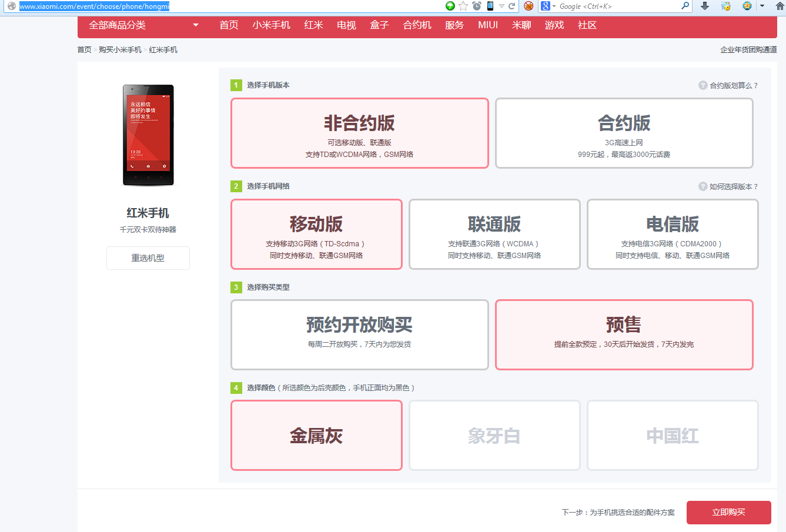
Task: Click the help icon beside 合约版划算么
Action: (703, 85)
